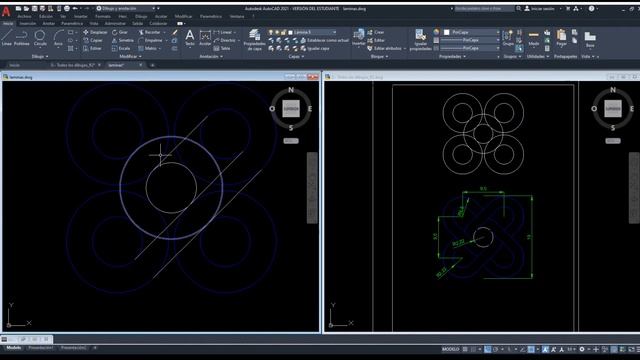Switch to the Paramétrico ribbon tab
The width and height of the screenshot is (640, 360).
72,24
